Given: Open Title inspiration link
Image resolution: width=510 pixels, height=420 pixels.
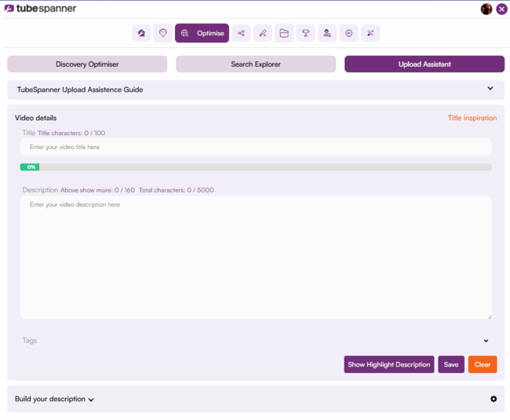Looking at the screenshot, I should point(472,118).
